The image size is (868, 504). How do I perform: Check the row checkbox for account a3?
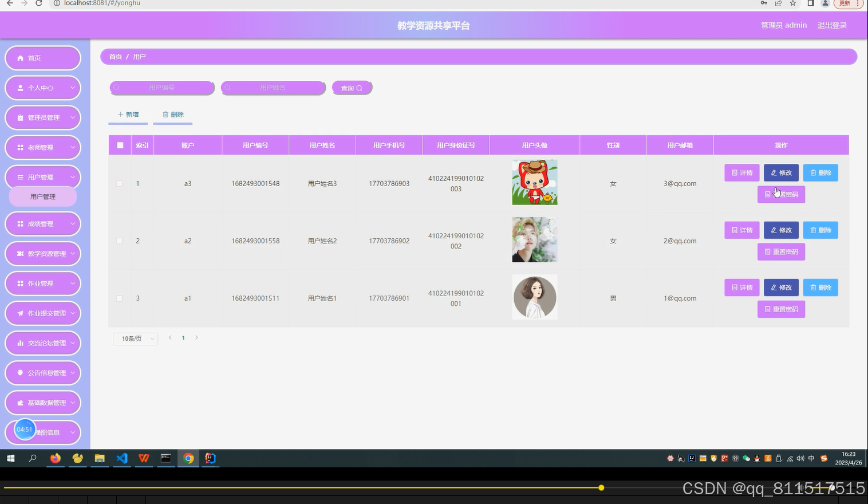[119, 184]
